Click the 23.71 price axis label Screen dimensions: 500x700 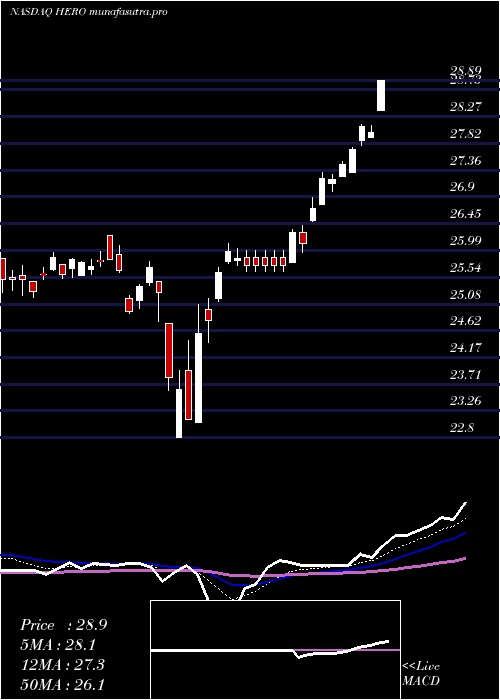pos(465,374)
